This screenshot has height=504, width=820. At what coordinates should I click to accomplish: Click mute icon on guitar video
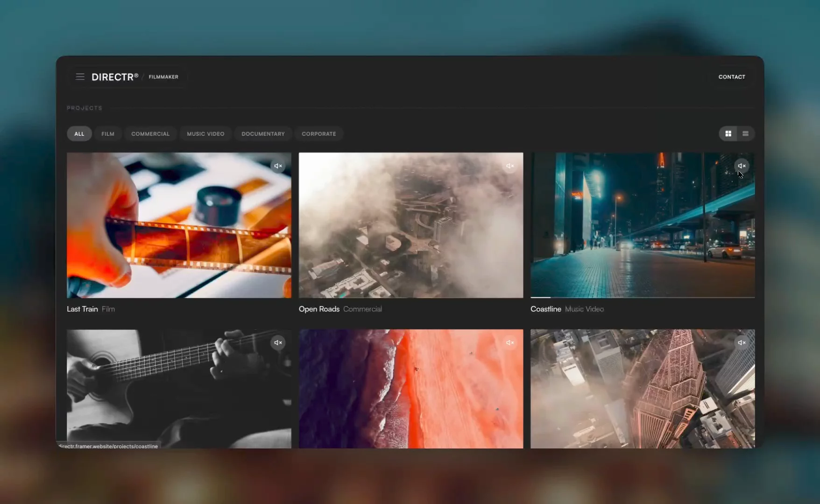coord(278,343)
